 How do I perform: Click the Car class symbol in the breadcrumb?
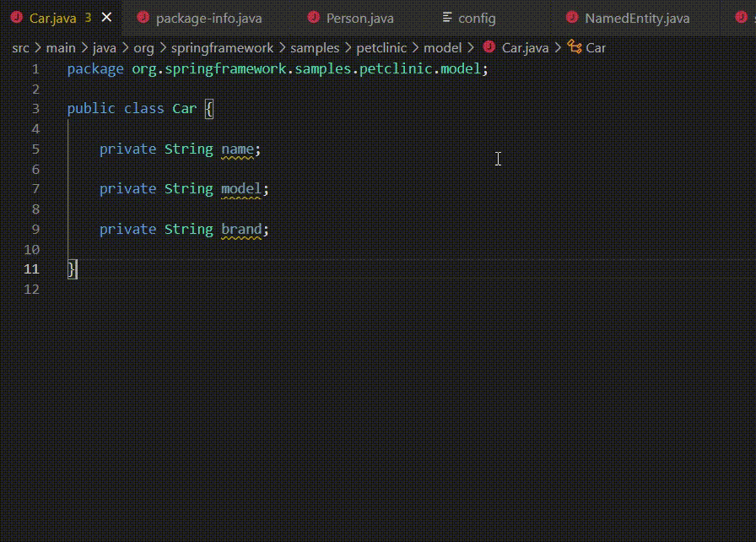coord(596,48)
